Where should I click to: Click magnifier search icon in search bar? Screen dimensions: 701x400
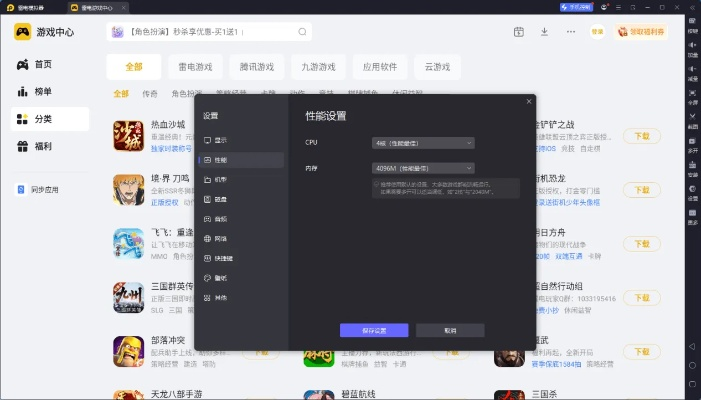pyautogui.click(x=302, y=32)
